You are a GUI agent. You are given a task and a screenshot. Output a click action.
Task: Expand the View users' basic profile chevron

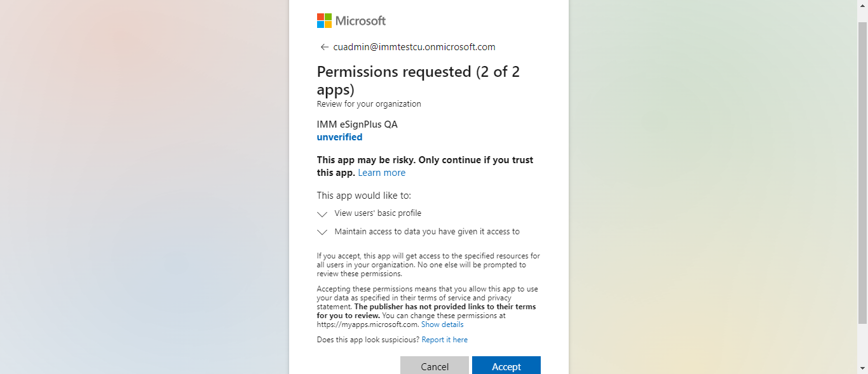pyautogui.click(x=322, y=214)
